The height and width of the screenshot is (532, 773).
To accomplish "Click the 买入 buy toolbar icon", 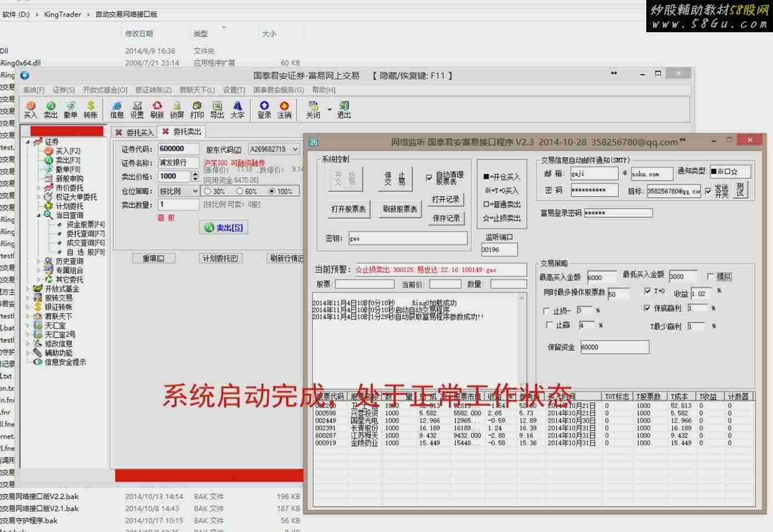I will (x=31, y=109).
